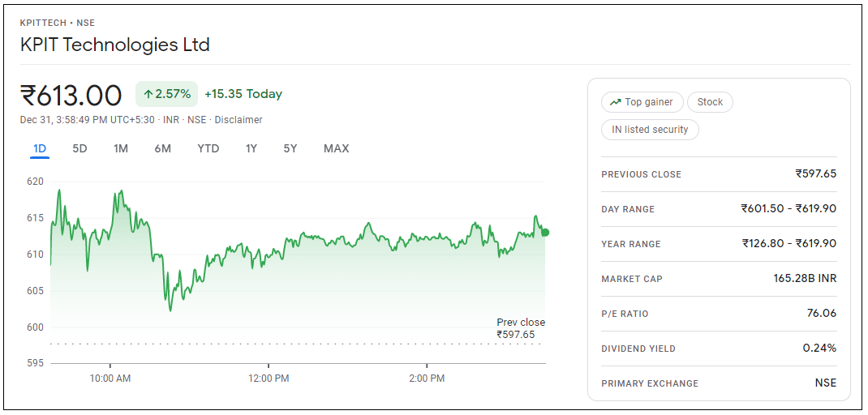Image resolution: width=868 pixels, height=415 pixels.
Task: Click the Prev close label on chart
Action: coord(520,323)
